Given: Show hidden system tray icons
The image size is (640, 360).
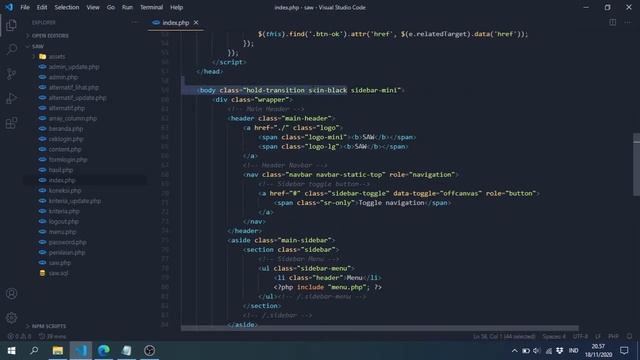Looking at the screenshot, I should point(514,351).
